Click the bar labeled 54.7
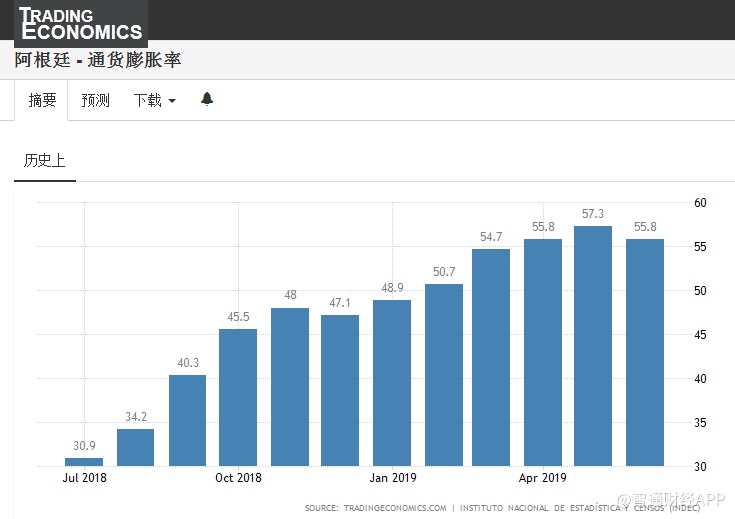The height and width of the screenshot is (519, 735). click(493, 357)
